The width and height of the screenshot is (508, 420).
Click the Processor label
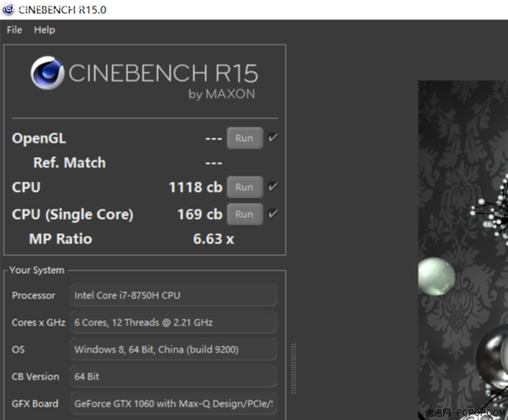(33, 295)
